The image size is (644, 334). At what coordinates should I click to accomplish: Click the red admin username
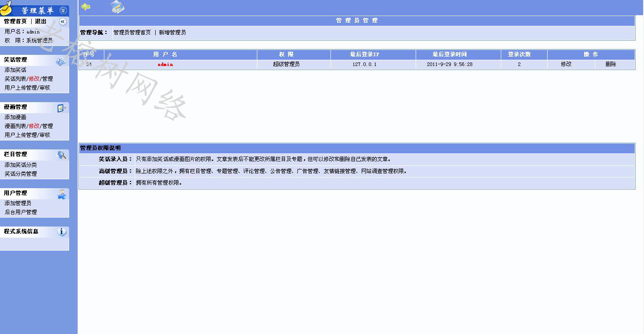pyautogui.click(x=165, y=64)
